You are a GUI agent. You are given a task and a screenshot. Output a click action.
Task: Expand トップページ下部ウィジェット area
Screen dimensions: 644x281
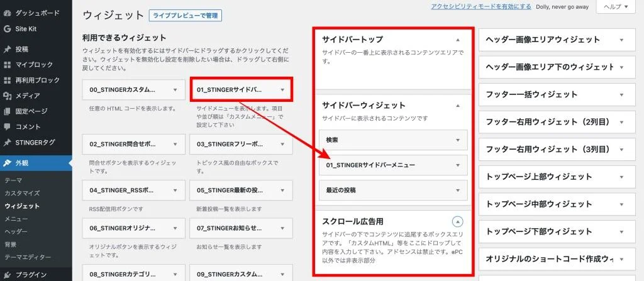coord(621,232)
